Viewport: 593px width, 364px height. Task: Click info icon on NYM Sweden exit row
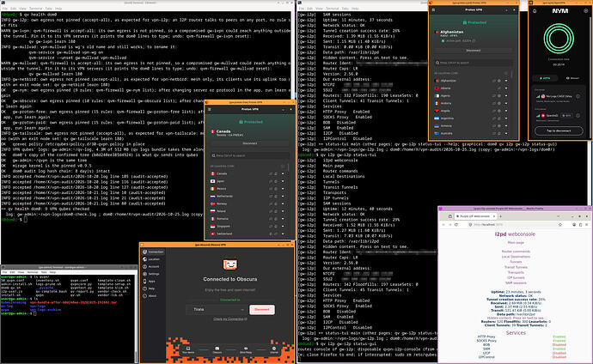tap(578, 116)
